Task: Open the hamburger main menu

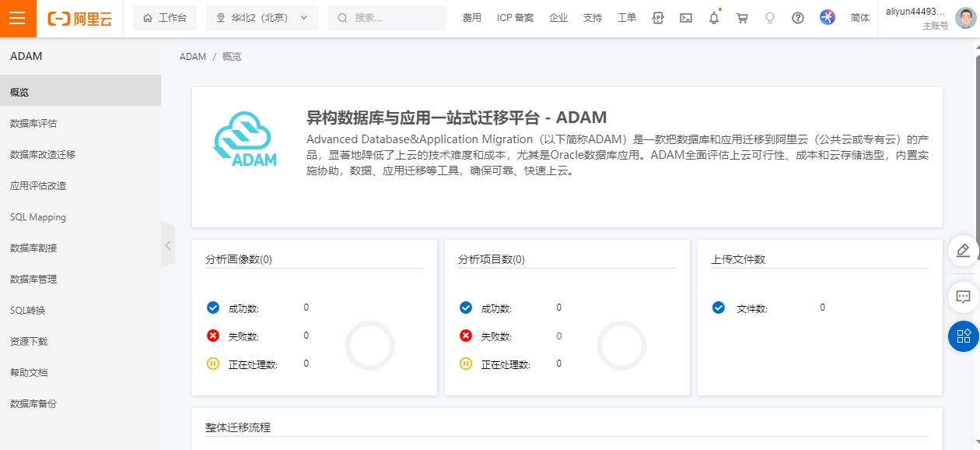Action: 18,19
